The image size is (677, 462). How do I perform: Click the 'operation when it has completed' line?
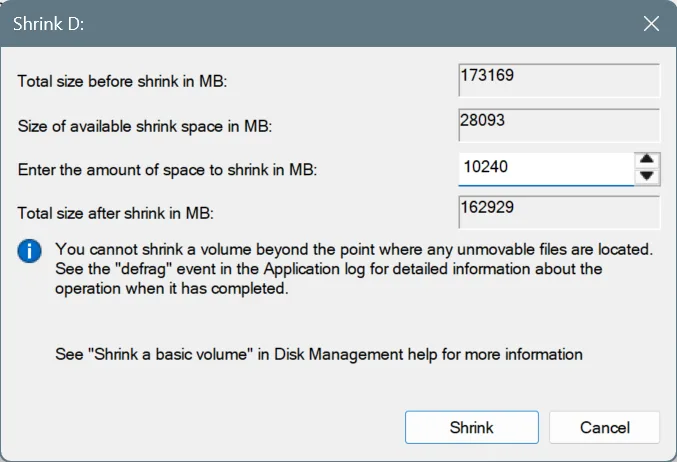[171, 288]
